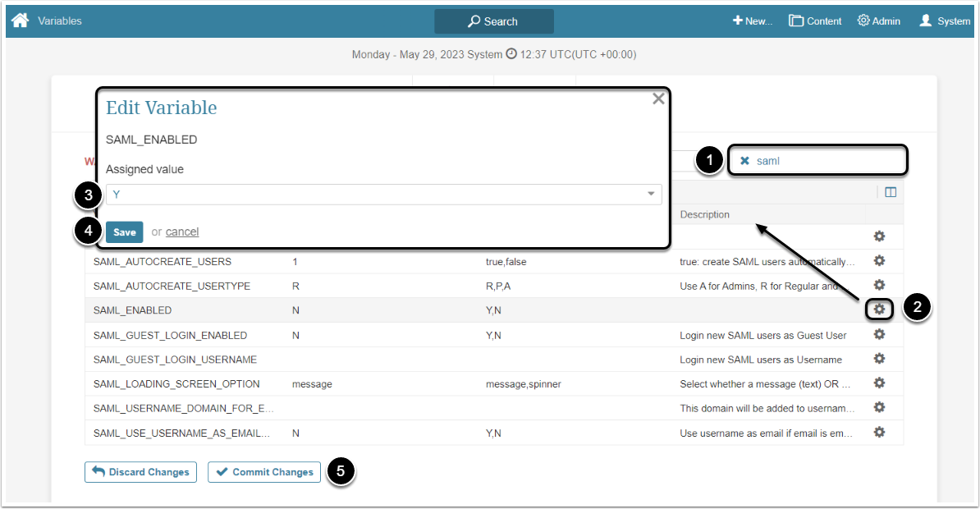Screen dimensions: 980x509
Task: Go to the Home icon
Action: pyautogui.click(x=20, y=21)
